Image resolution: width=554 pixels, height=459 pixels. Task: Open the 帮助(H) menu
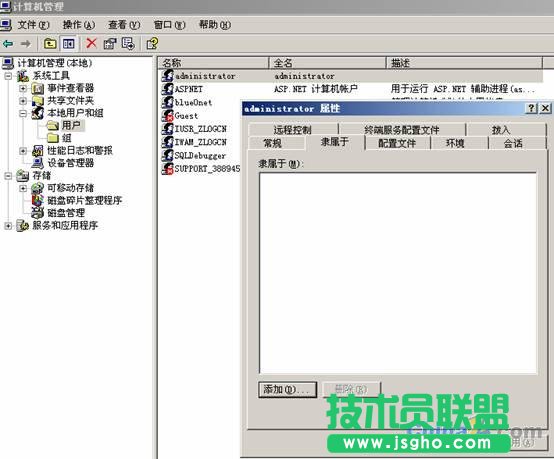point(215,25)
